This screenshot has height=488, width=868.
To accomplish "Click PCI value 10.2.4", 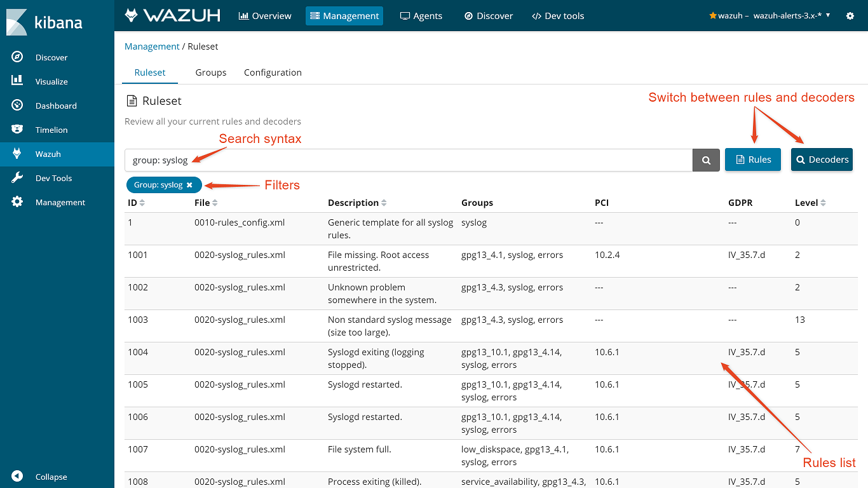I will point(607,255).
